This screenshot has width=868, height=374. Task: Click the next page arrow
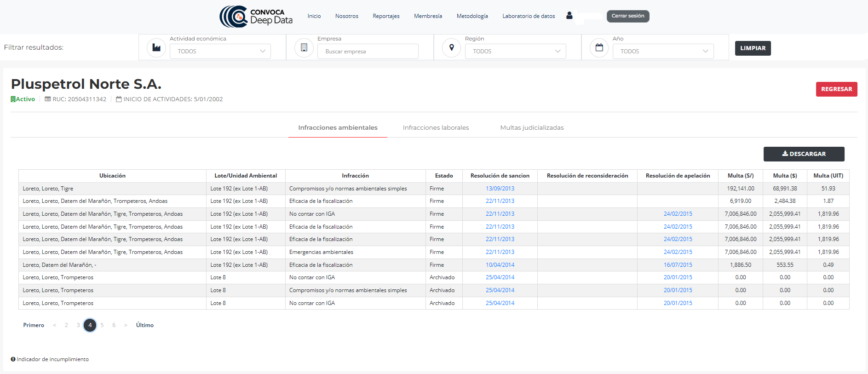click(x=126, y=325)
